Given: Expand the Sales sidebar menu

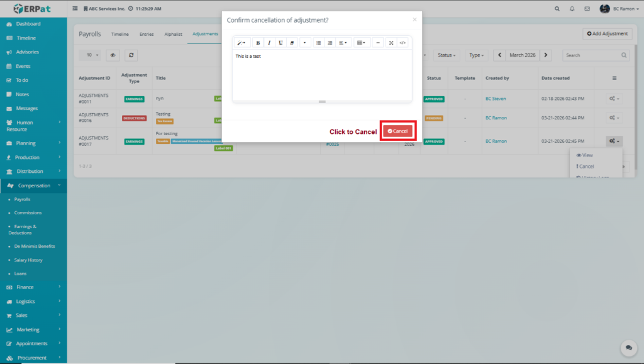Looking at the screenshot, I should point(33,315).
